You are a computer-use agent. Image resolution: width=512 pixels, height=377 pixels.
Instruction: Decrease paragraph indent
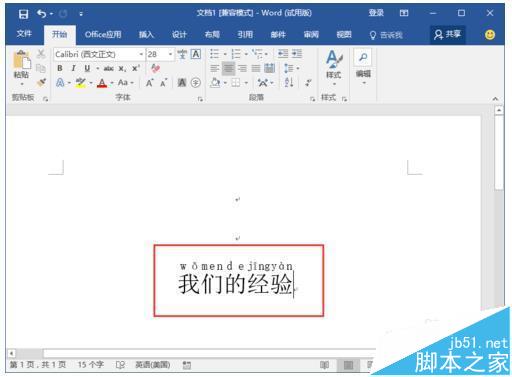283,54
